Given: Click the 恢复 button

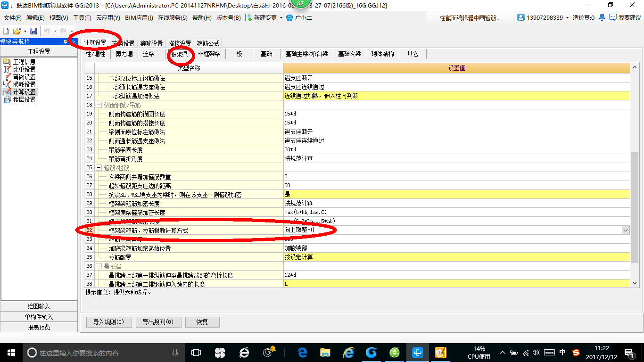Looking at the screenshot, I should tap(202, 322).
